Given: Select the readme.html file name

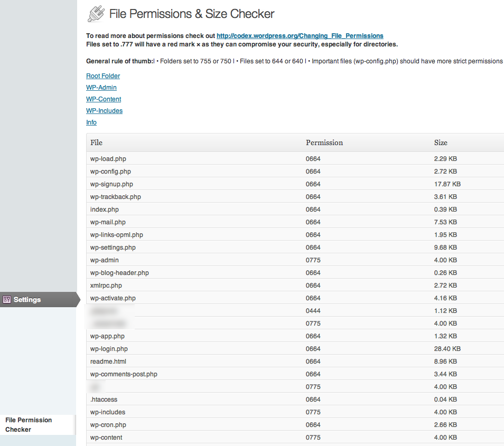Looking at the screenshot, I should click(108, 362).
